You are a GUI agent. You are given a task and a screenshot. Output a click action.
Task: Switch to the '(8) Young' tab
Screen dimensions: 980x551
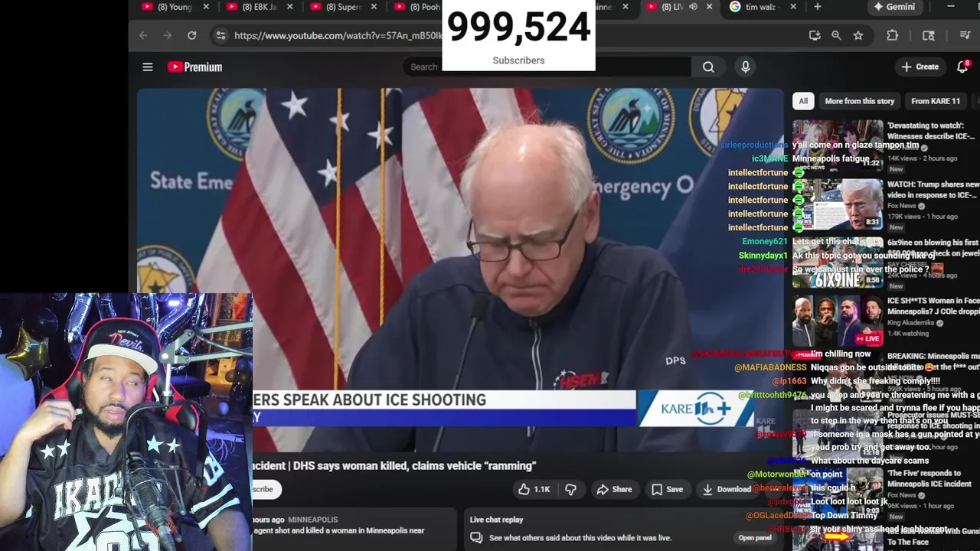click(175, 7)
